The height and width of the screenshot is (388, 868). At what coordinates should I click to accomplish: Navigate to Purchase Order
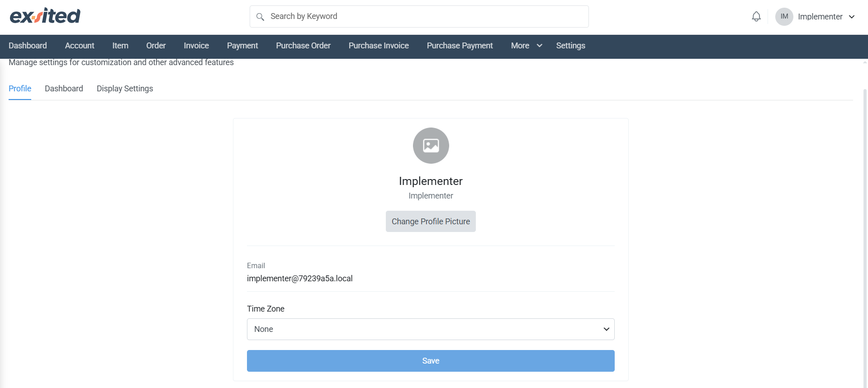click(x=304, y=46)
